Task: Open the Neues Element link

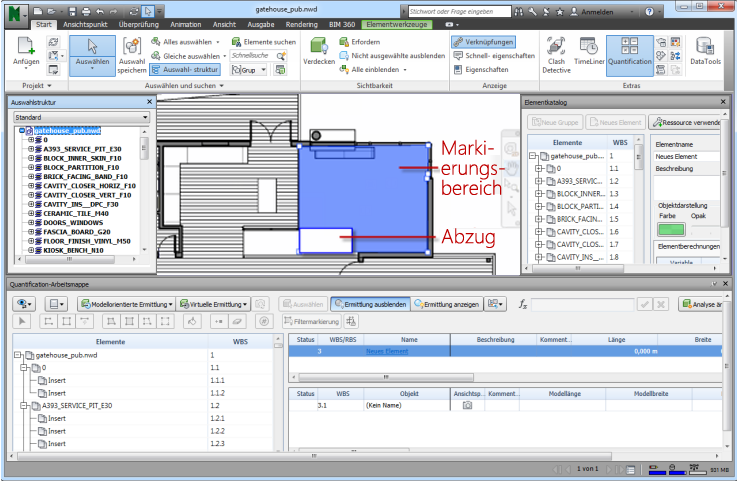Action: [387, 351]
